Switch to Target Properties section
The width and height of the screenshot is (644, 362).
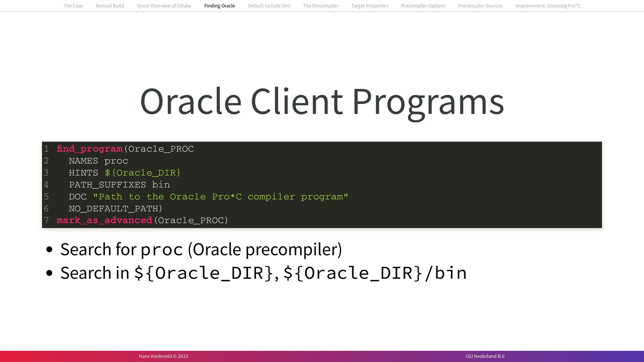pyautogui.click(x=370, y=6)
